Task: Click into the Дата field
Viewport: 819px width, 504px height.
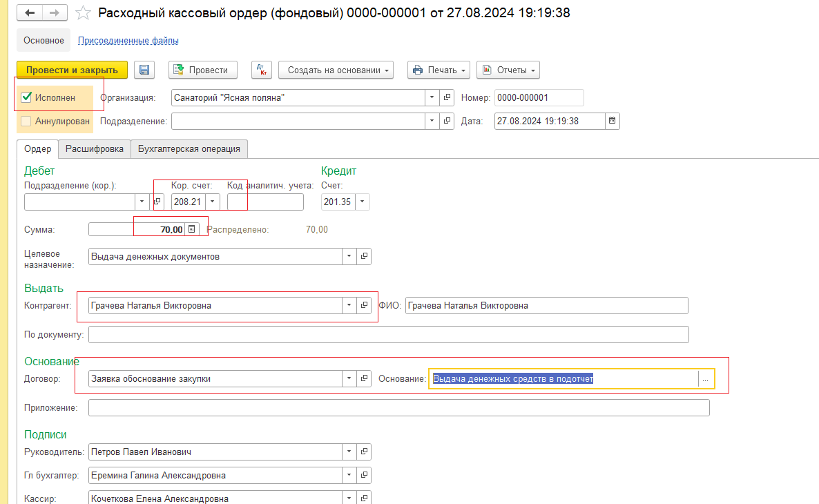Action: pyautogui.click(x=550, y=122)
